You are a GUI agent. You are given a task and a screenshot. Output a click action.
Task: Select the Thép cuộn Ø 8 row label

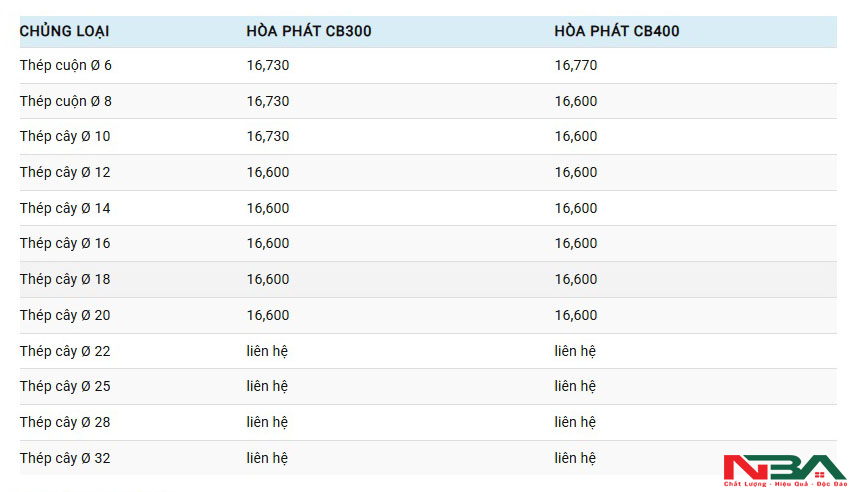[66, 101]
